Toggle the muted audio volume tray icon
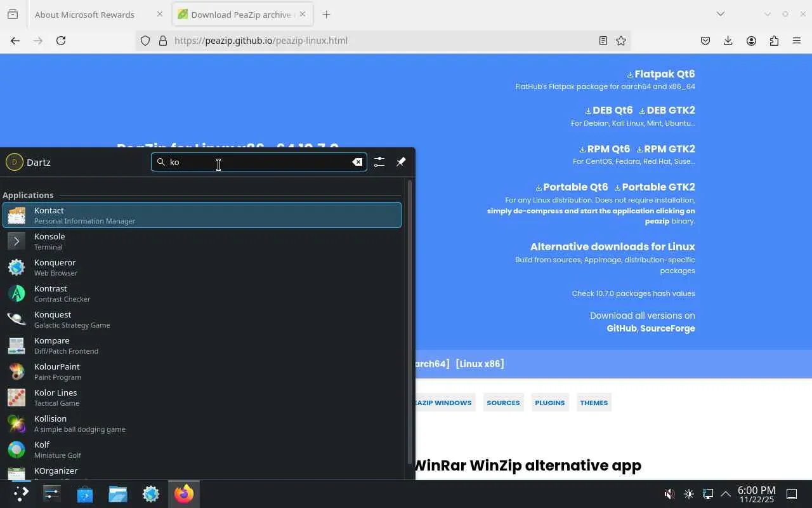812x508 pixels. coord(669,494)
